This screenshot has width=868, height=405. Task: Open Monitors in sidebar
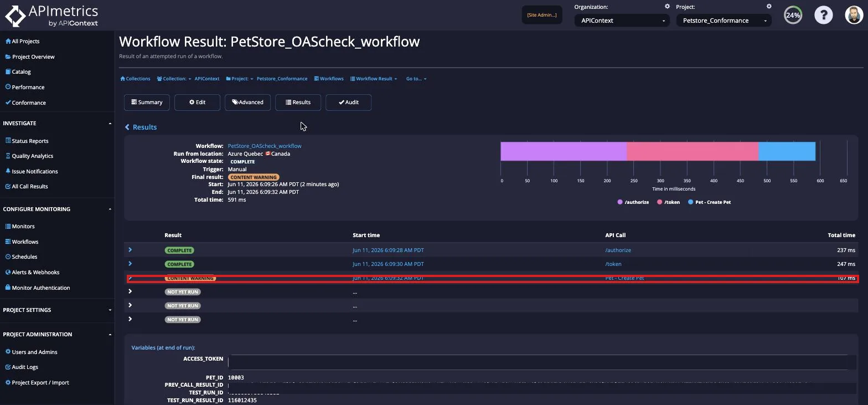tap(20, 226)
